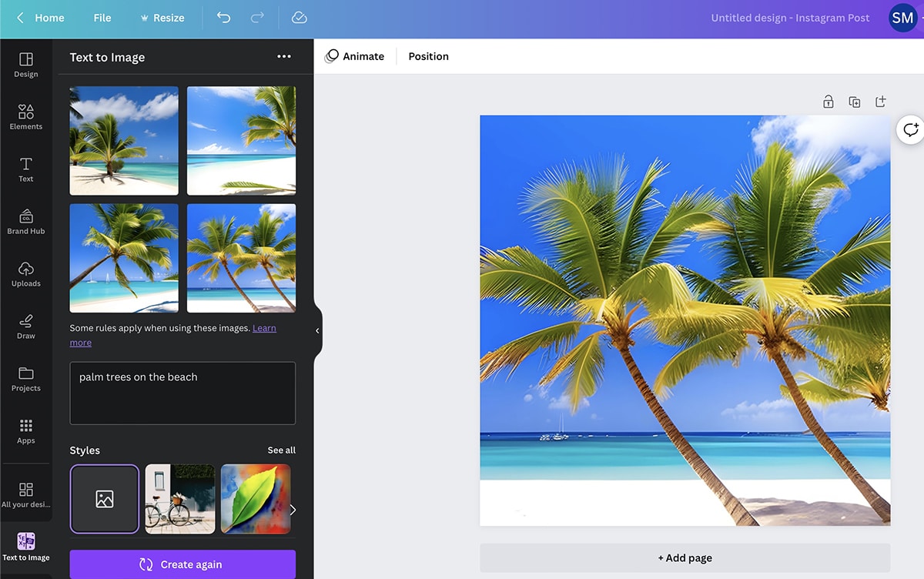Select the Text tool in sidebar
Image resolution: width=924 pixels, height=579 pixels.
click(x=25, y=169)
